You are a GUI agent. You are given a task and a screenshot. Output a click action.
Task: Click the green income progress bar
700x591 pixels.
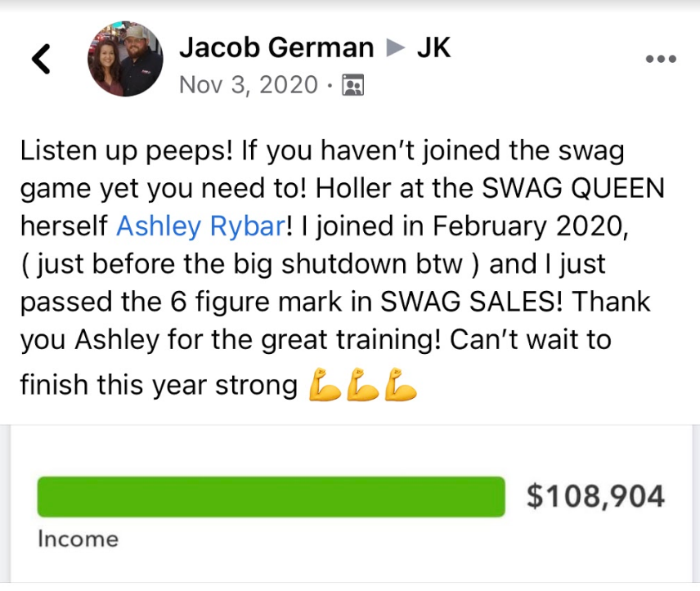tap(271, 497)
